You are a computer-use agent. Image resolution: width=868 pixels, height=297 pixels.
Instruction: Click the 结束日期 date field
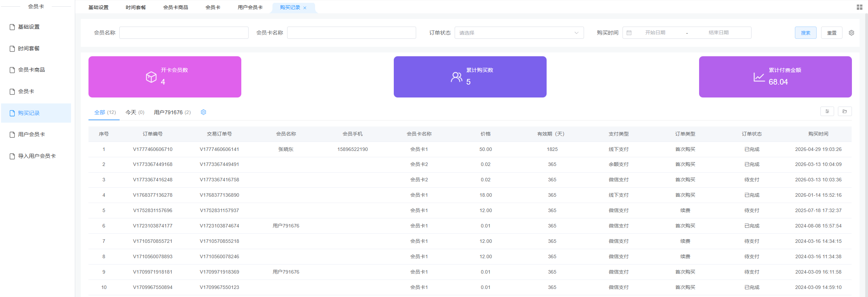coord(719,32)
